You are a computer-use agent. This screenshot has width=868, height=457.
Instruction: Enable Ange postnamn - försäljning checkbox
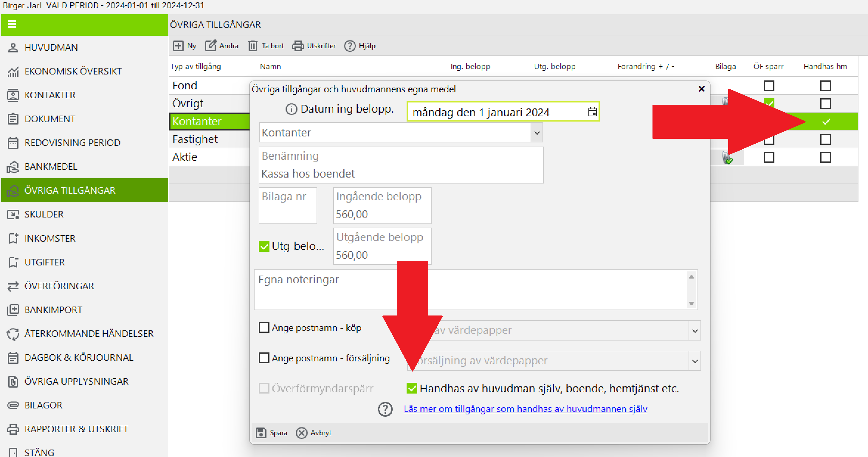[264, 358]
